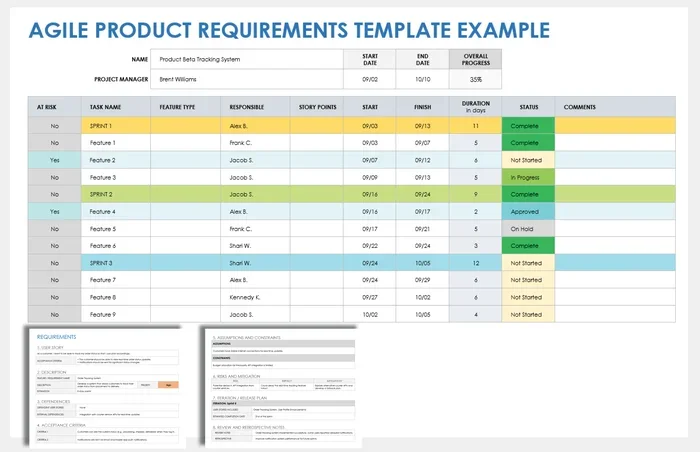This screenshot has height=452, width=700.
Task: Click the comments cell for Feature 1
Action: point(615,143)
